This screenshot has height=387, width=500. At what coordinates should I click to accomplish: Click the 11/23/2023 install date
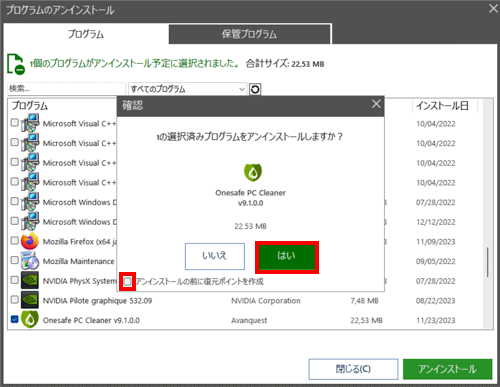pyautogui.click(x=435, y=320)
